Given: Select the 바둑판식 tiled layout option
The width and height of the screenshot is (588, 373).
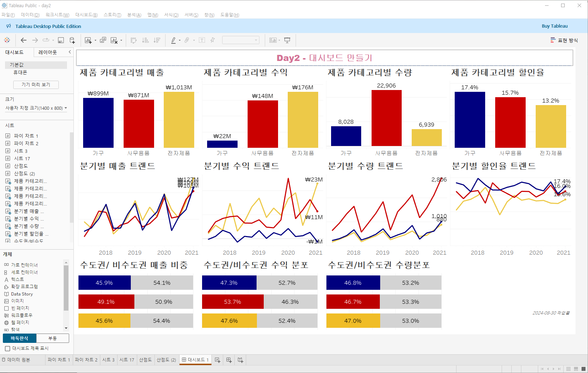Looking at the screenshot, I should (19, 338).
